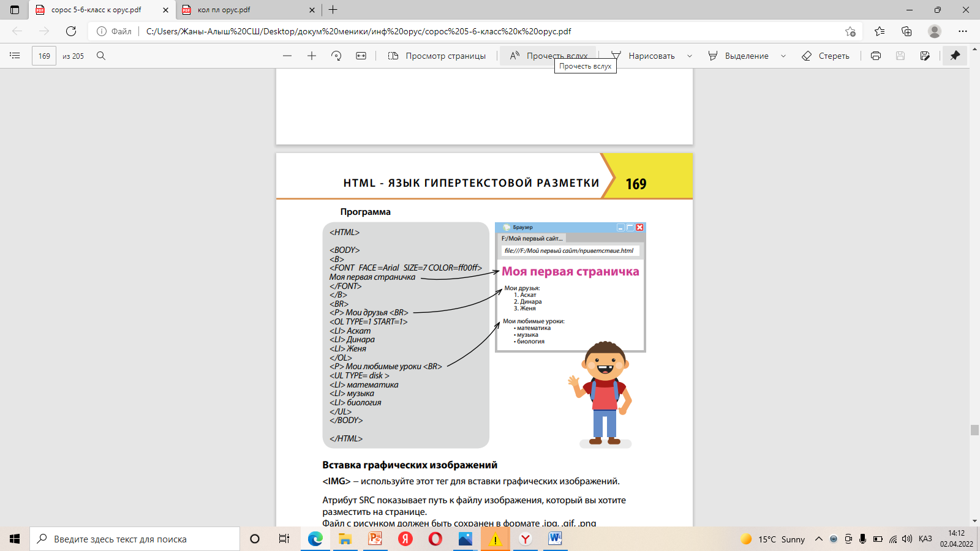980x551 pixels.
Task: Open Edge tab actions menu
Action: 15,10
